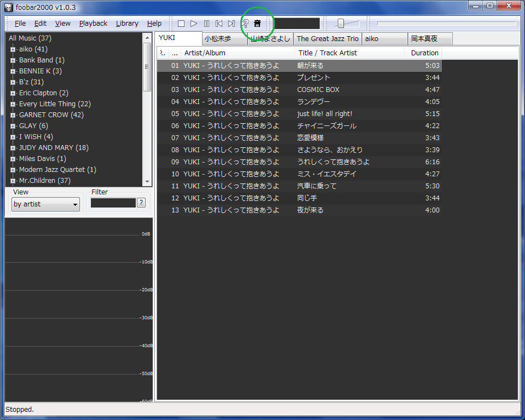
Task: Click the '...' track number column header
Action: coord(175,53)
